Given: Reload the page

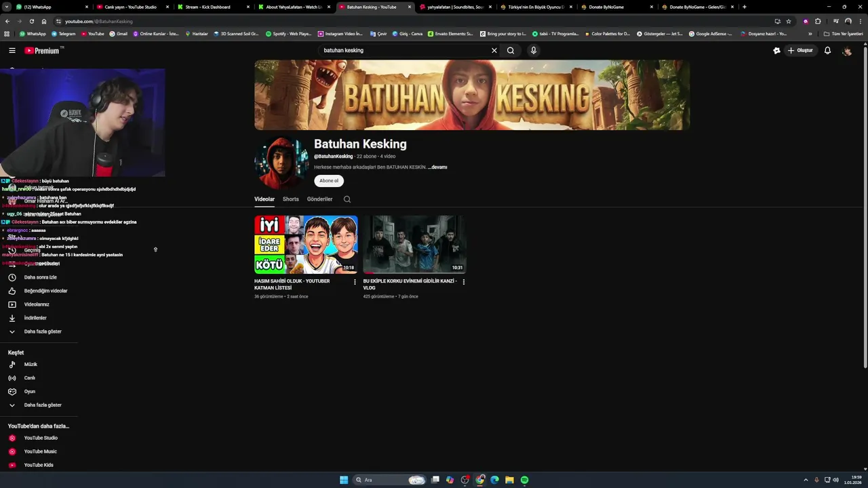Looking at the screenshot, I should [x=31, y=21].
